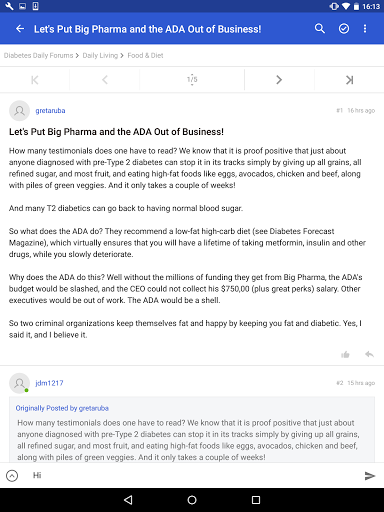Navigate to Diabetes Daily Forums breadcrumb
Image resolution: width=384 pixels, height=512 pixels.
click(38, 55)
